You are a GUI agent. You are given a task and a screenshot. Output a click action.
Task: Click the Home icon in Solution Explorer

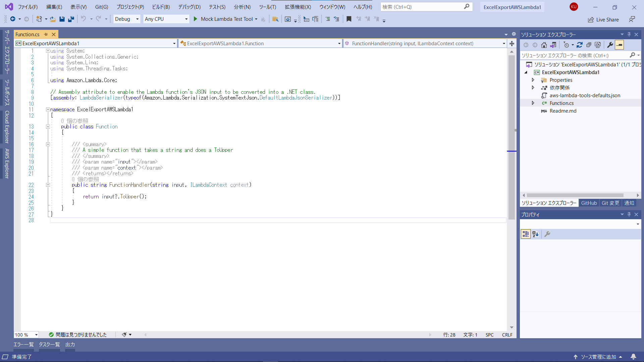(x=544, y=45)
